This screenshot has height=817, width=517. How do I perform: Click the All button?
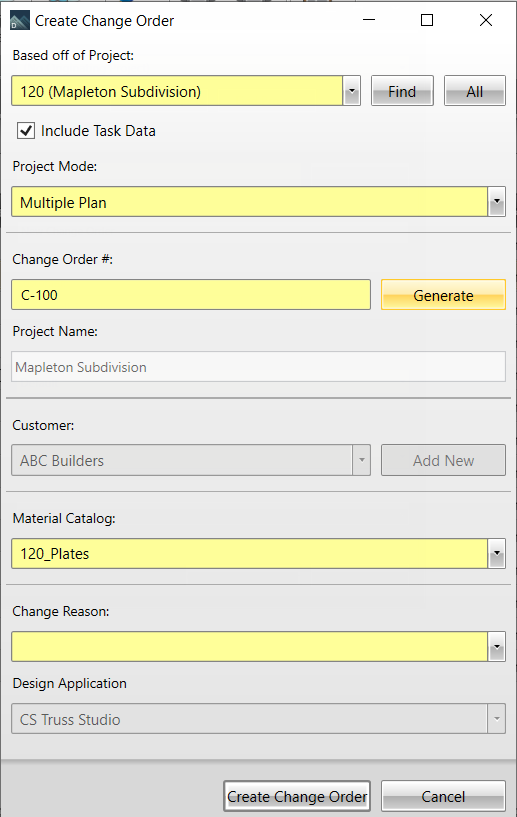tap(475, 91)
